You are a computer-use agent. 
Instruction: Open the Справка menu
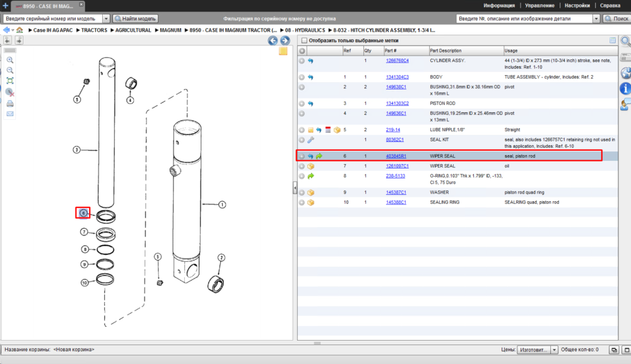coord(610,6)
